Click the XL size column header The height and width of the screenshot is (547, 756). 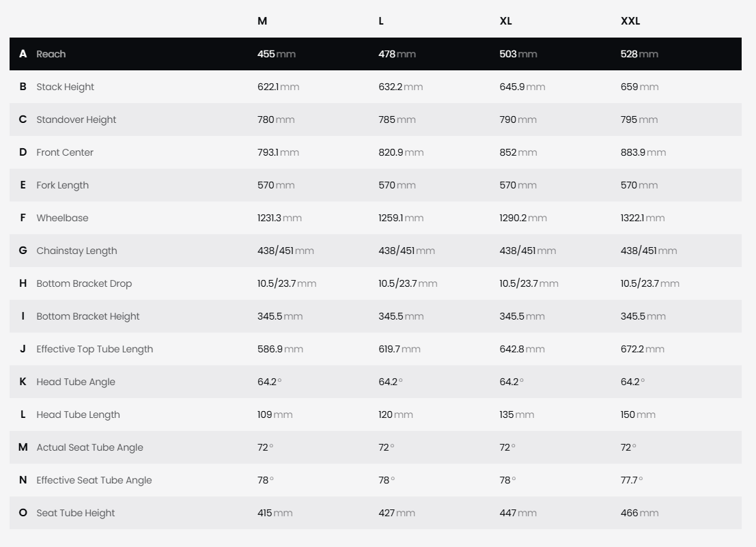(x=506, y=21)
